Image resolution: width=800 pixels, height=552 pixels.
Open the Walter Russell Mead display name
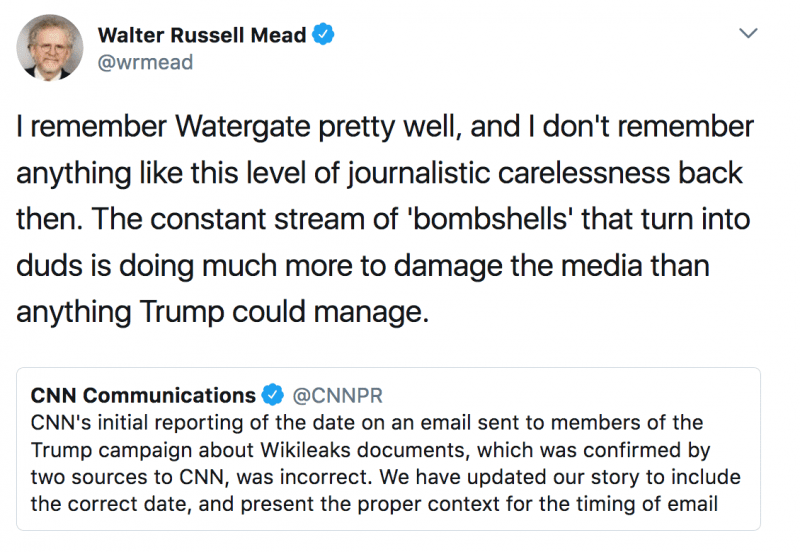[200, 35]
